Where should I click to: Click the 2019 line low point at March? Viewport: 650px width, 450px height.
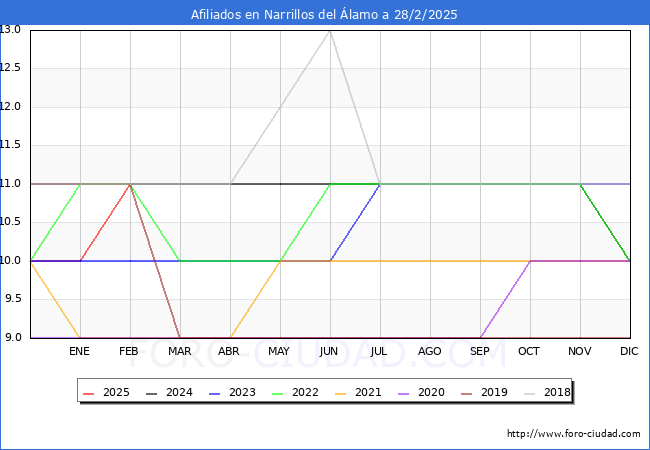[x=180, y=338]
